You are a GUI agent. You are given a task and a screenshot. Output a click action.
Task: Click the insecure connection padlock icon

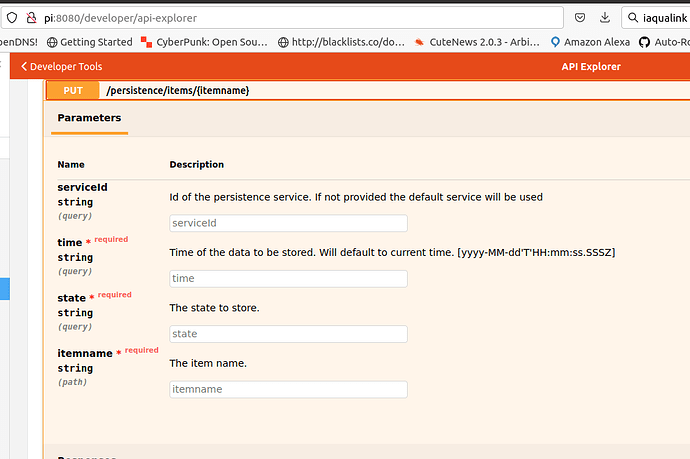tap(31, 18)
